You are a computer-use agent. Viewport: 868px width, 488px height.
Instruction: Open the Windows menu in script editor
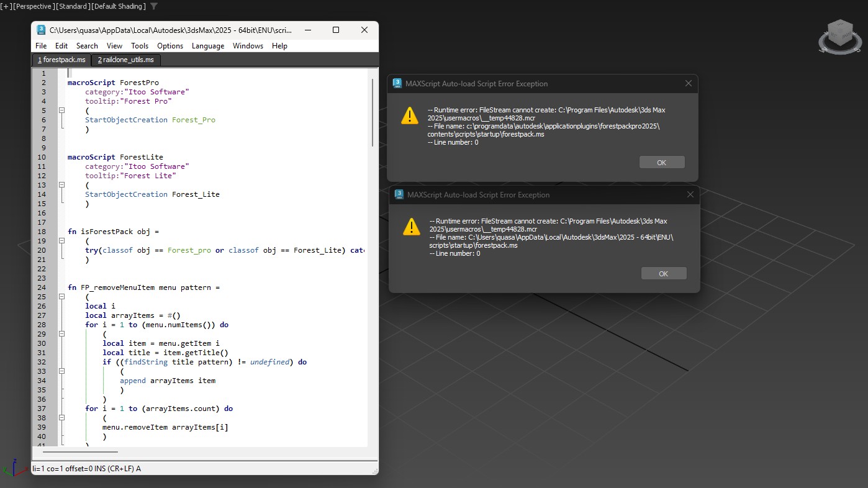[248, 46]
